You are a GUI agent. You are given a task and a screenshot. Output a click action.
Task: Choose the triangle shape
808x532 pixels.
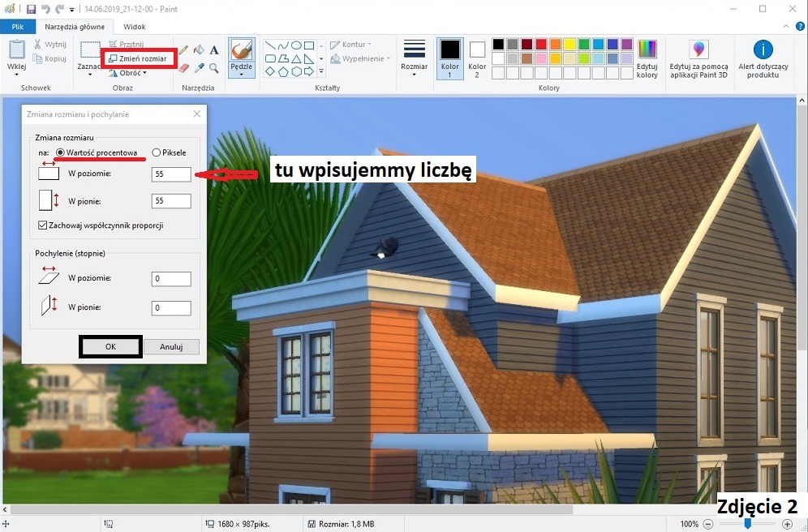coord(296,58)
